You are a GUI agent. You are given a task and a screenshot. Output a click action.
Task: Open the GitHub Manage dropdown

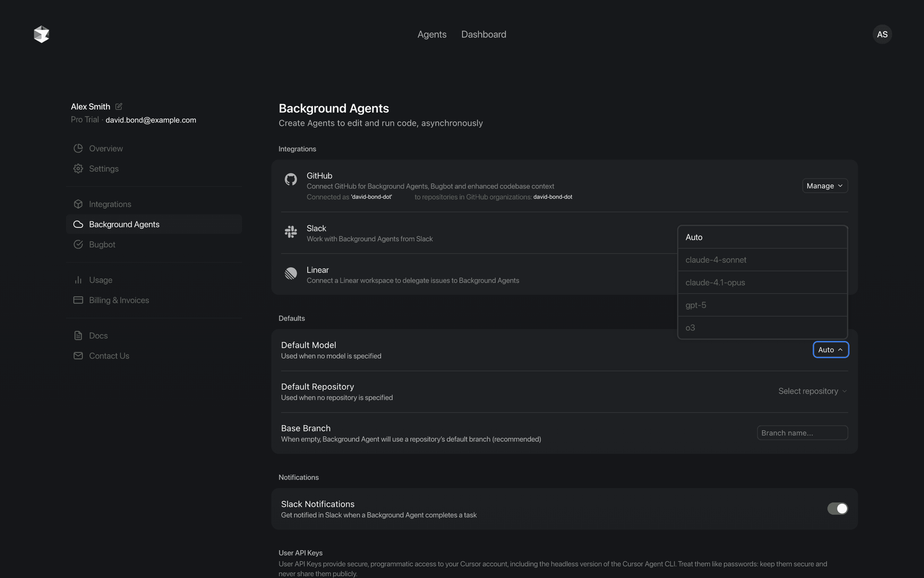coord(825,186)
